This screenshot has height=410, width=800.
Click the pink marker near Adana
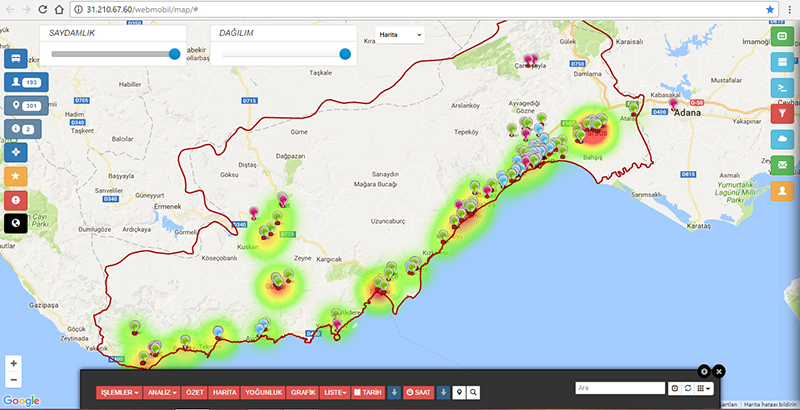673,104
